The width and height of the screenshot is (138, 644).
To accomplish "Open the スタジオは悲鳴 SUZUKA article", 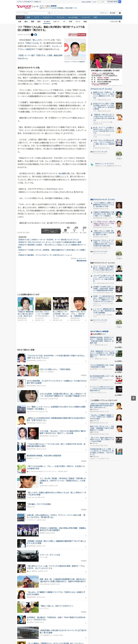I will coord(63,395).
